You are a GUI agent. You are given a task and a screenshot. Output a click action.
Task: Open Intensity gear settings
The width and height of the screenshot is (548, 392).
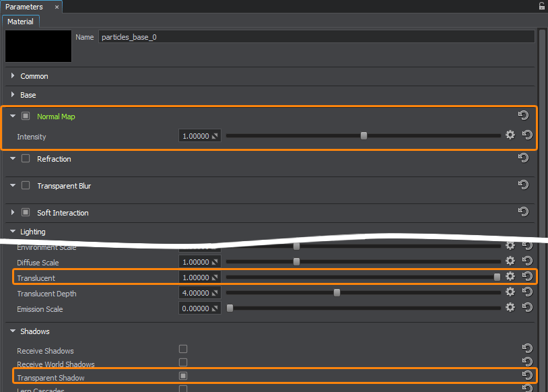point(510,135)
